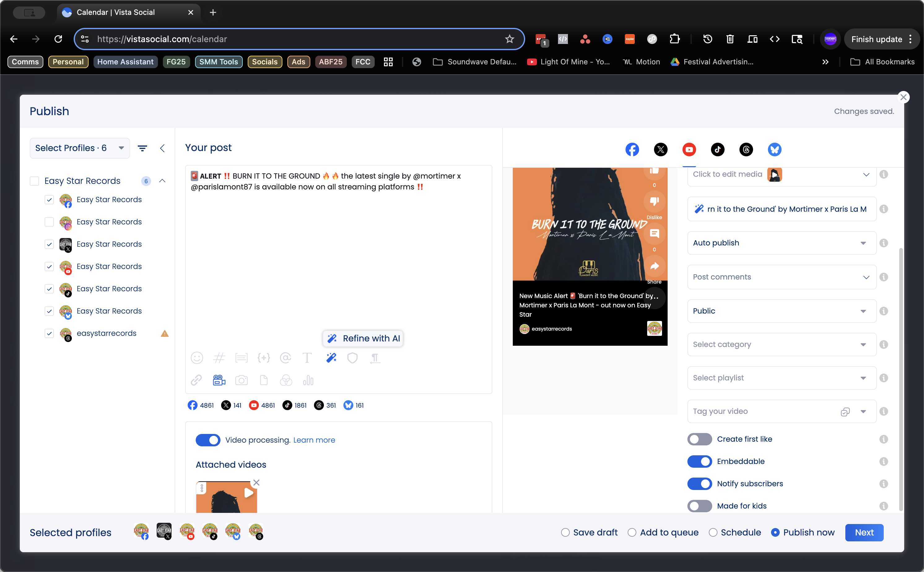Image resolution: width=924 pixels, height=572 pixels.
Task: Click the mention @ icon in post toolbar
Action: tap(285, 358)
